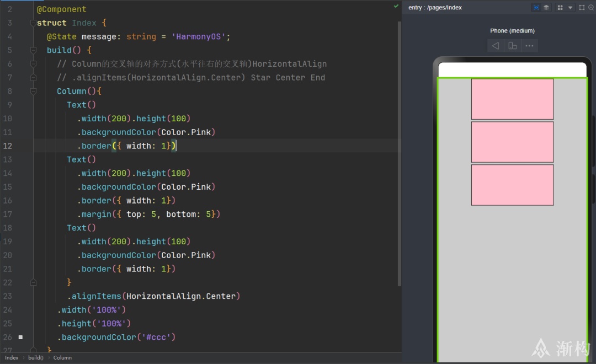This screenshot has width=596, height=364.
Task: Collapse the struct Index fold marker
Action: point(33,23)
